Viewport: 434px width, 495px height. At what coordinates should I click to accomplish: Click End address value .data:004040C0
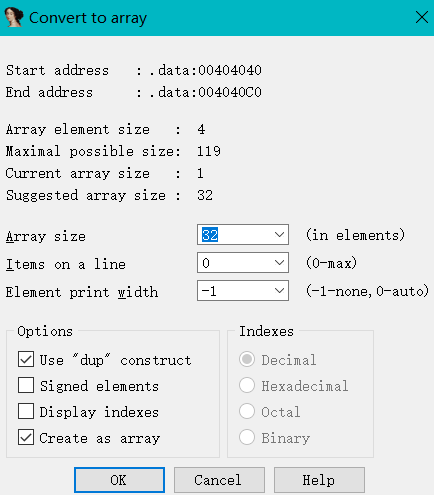coord(205,92)
